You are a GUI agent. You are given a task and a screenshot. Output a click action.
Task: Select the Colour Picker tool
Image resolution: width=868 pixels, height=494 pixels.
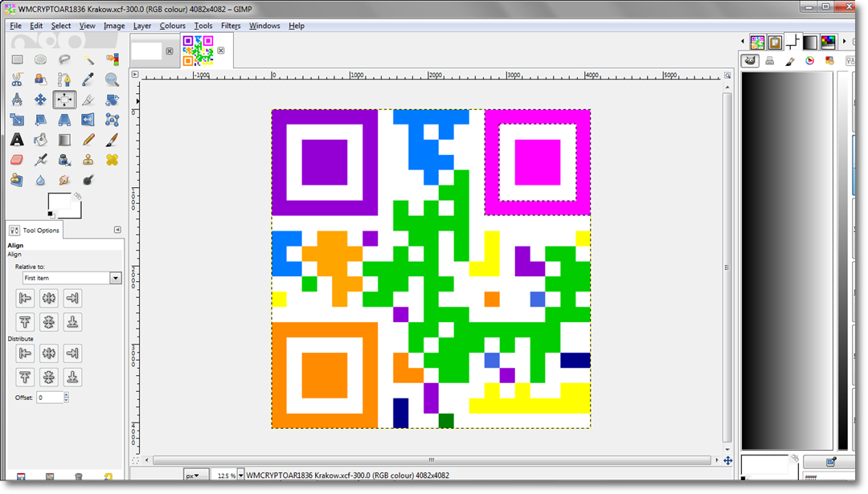tap(88, 80)
